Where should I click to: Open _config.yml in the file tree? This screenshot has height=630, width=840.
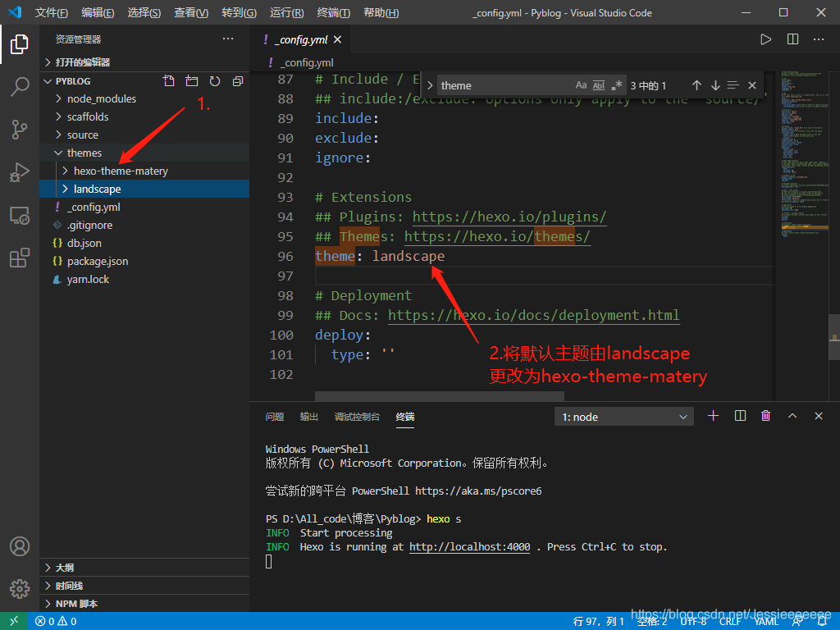144,207
